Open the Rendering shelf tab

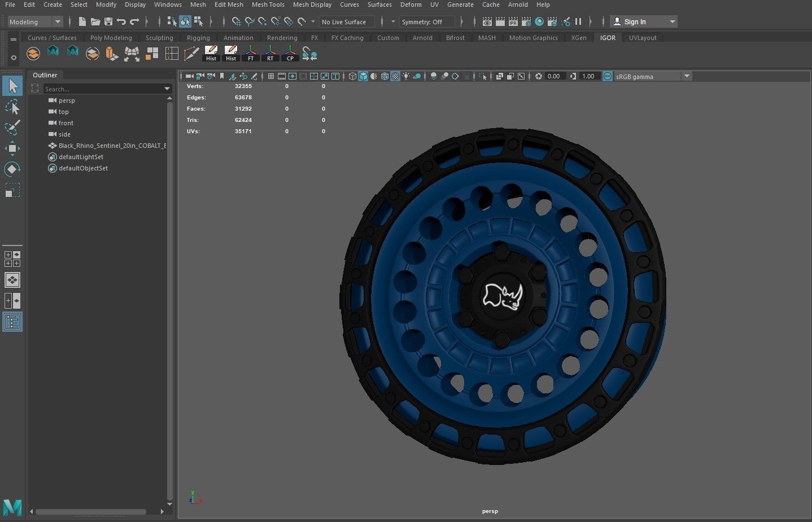(282, 38)
